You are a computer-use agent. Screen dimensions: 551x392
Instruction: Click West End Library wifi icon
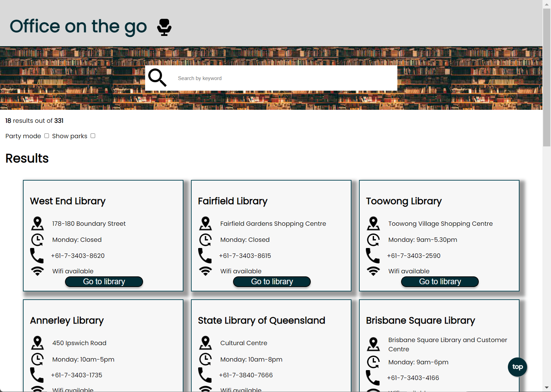point(37,271)
